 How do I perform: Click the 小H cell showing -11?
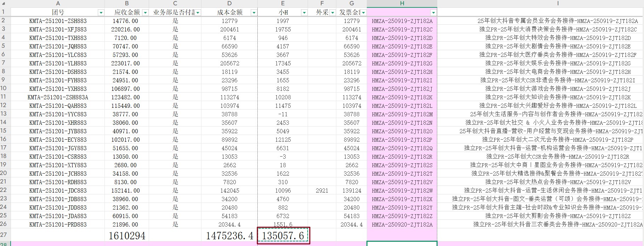(x=283, y=114)
